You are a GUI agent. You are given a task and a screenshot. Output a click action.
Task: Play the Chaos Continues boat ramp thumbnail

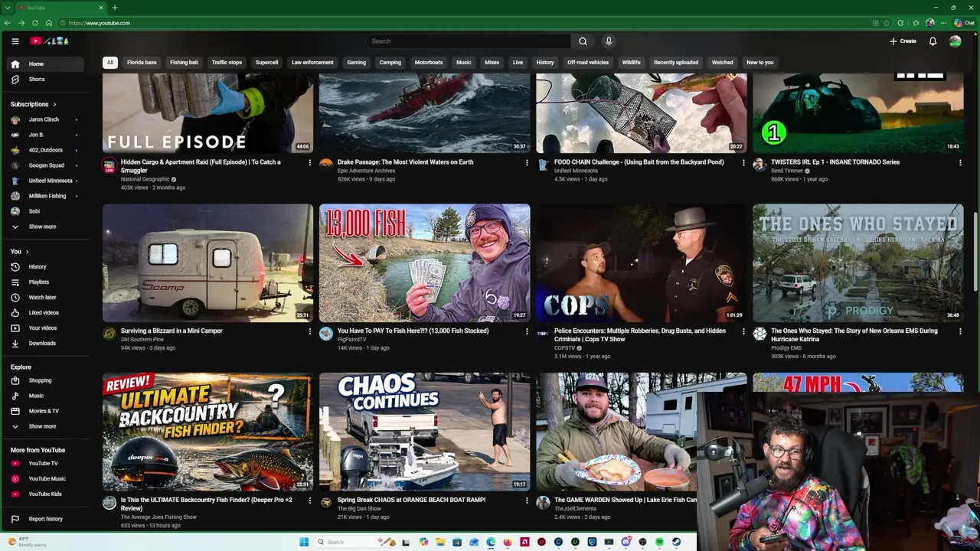click(424, 432)
